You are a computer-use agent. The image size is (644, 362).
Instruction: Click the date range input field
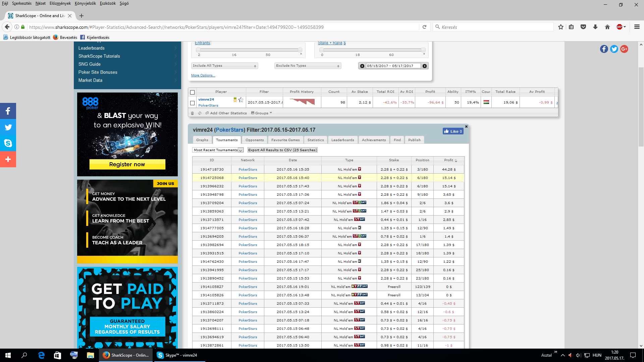click(x=393, y=66)
